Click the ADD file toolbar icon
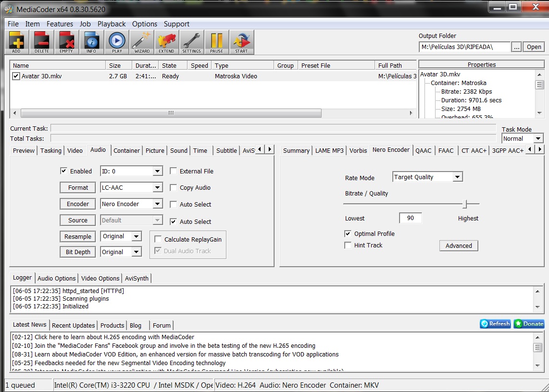This screenshot has height=392, width=549. click(x=16, y=42)
